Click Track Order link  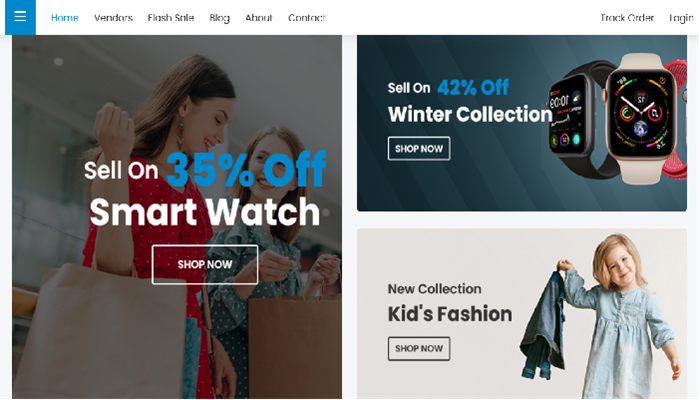tap(627, 18)
